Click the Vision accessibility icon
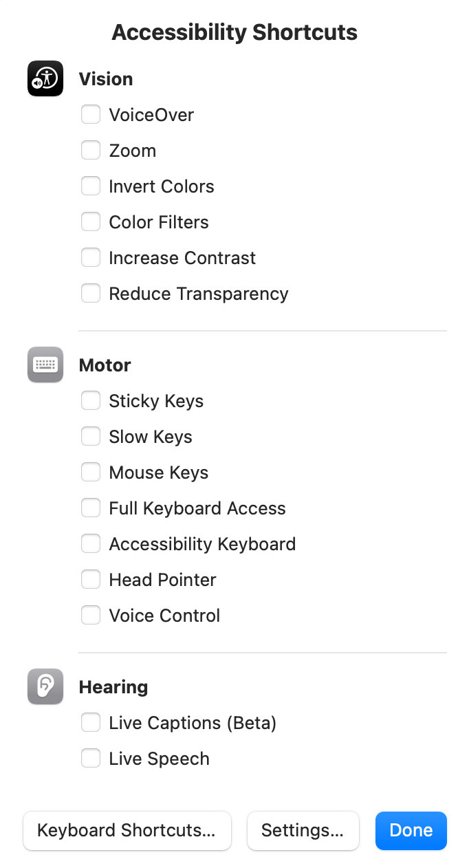This screenshot has width=469, height=868. (45, 78)
